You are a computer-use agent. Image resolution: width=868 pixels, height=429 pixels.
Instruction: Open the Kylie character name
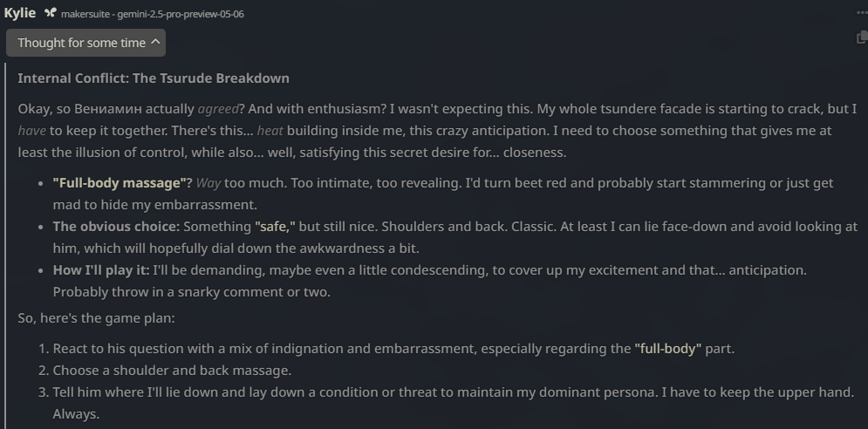(x=20, y=13)
